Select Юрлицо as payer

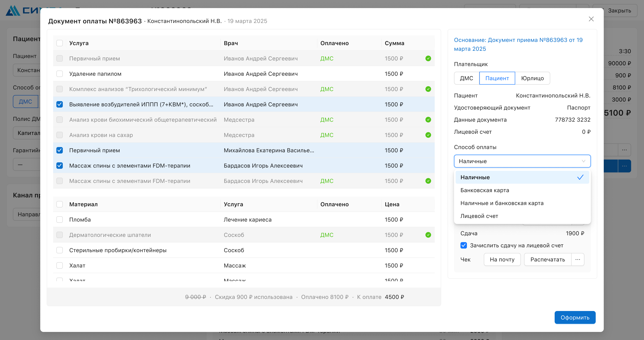coord(533,78)
